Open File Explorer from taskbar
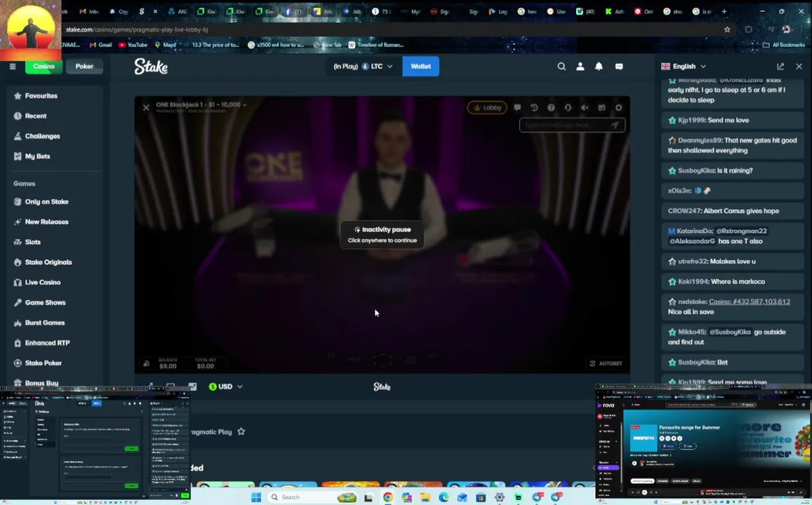 (425, 497)
